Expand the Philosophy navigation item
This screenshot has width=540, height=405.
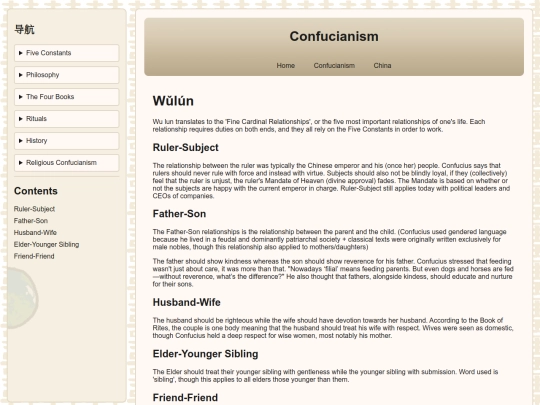tap(66, 75)
